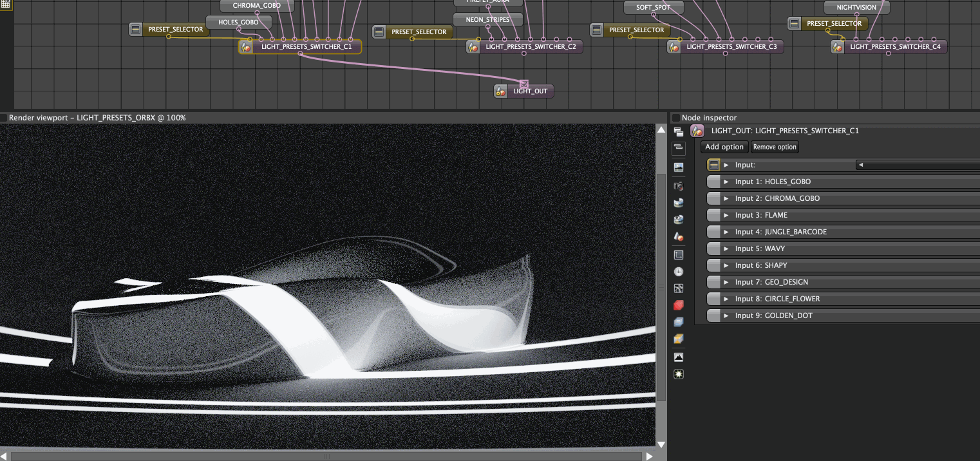The image size is (980, 461).
Task: Expand Input 5: WAVY
Action: pyautogui.click(x=727, y=249)
